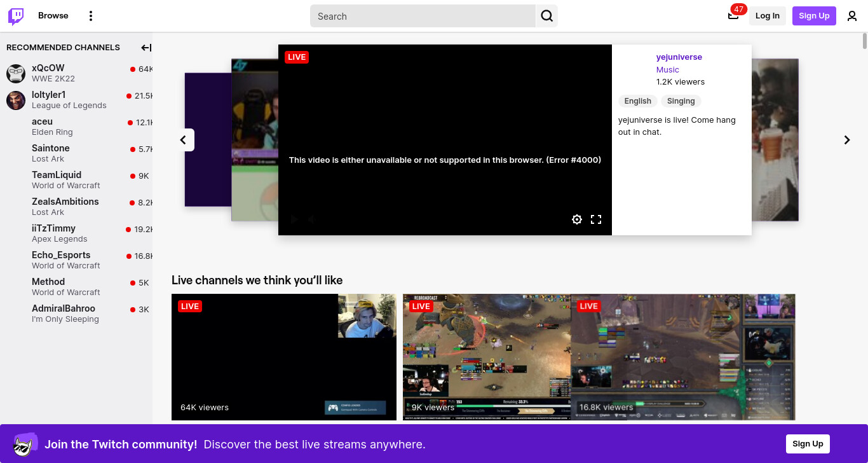Screen dimensions: 868x463
Task: Show the previous carousel stream
Action: coord(183,140)
